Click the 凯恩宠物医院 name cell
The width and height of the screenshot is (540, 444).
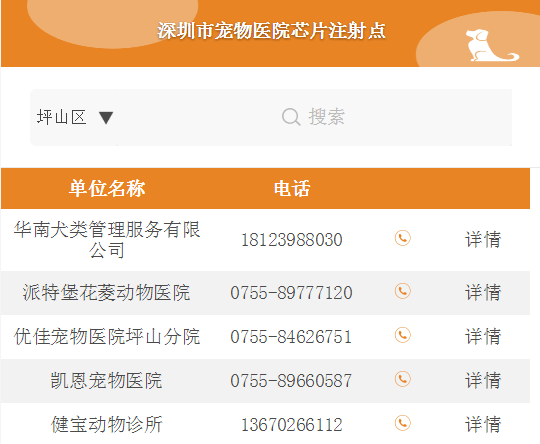coord(106,381)
